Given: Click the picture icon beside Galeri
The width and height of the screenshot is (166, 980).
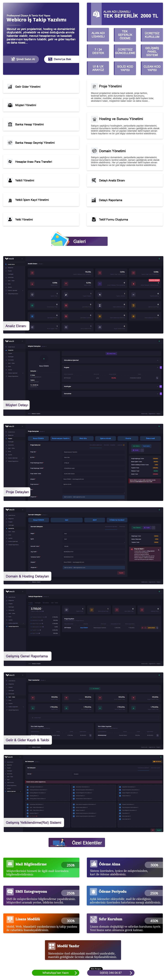Looking at the screenshot, I should [x=60, y=240].
